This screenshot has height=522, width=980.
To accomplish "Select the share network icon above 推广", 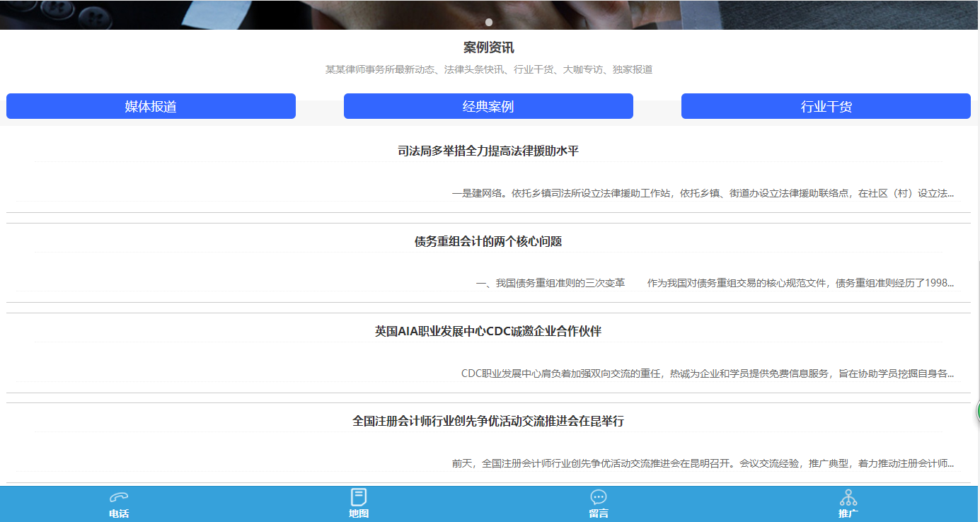I will coord(848,497).
